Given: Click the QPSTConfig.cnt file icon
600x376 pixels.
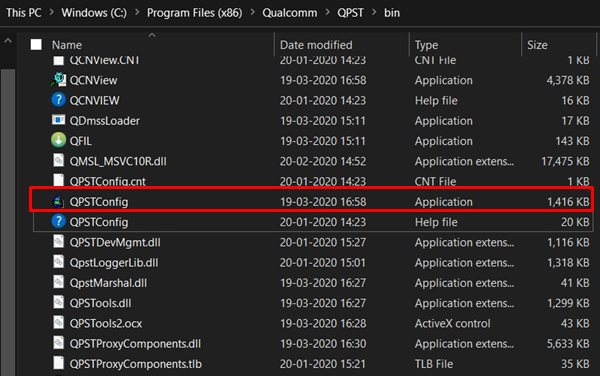Looking at the screenshot, I should pos(58,180).
